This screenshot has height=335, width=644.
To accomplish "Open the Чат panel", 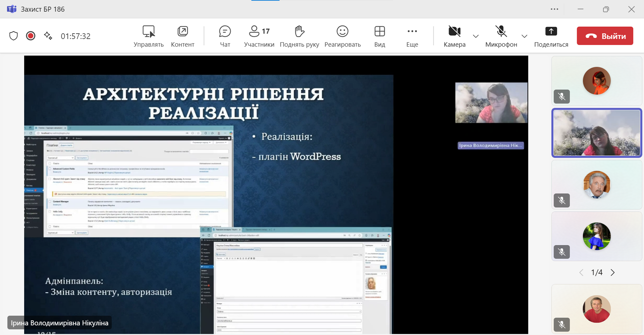I will tap(225, 36).
